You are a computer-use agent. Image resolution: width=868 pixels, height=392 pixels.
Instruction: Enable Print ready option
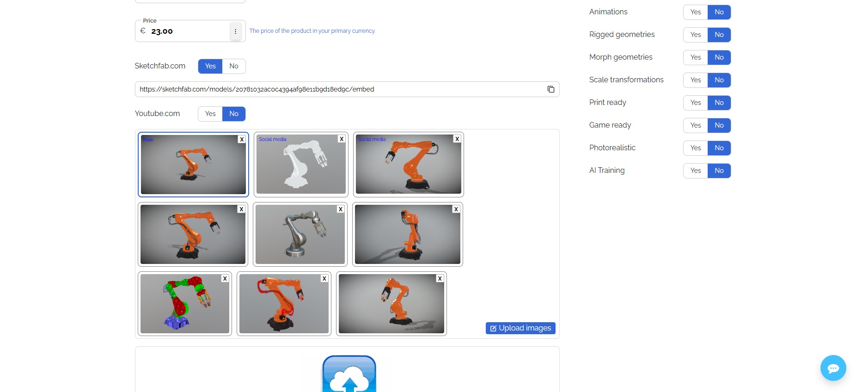click(x=695, y=103)
